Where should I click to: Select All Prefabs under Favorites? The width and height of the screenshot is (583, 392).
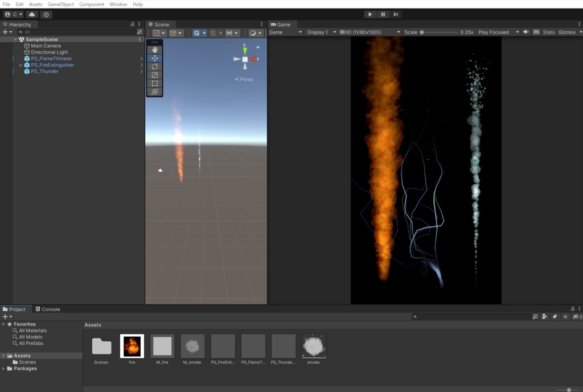point(31,344)
